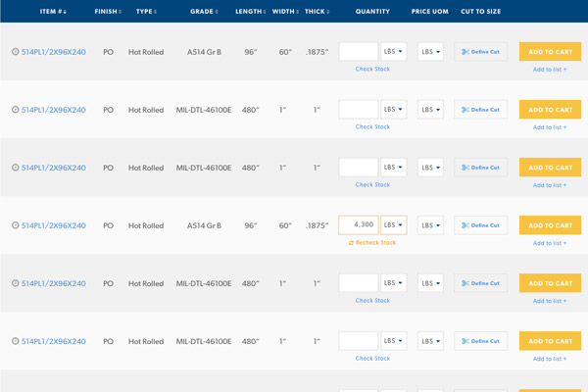Click Define Cut in the third row
The width and height of the screenshot is (588, 392).
click(x=481, y=167)
